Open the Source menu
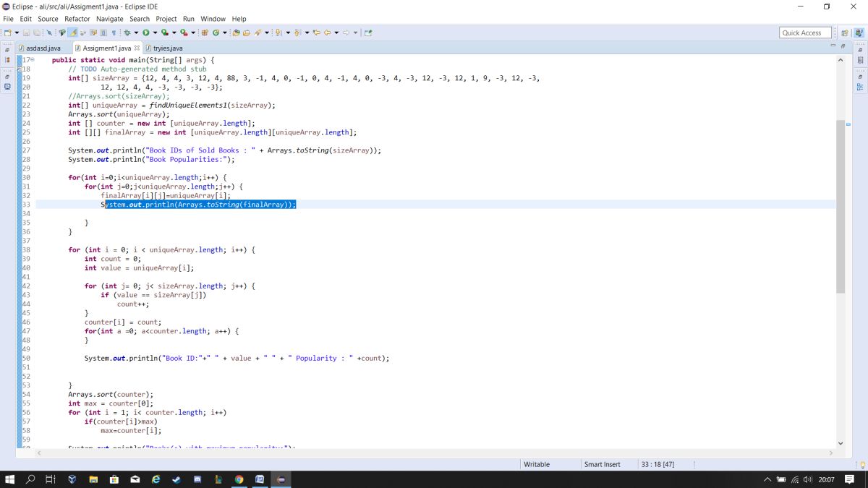The height and width of the screenshot is (488, 868). 48,19
